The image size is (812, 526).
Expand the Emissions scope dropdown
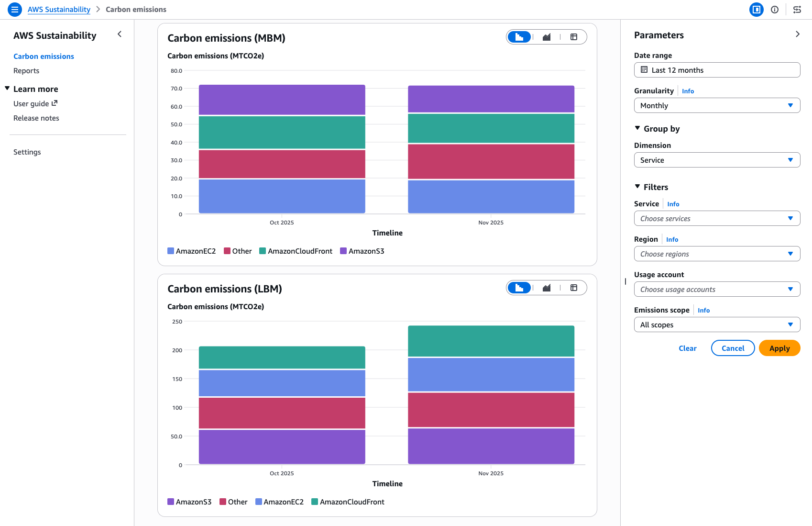tap(717, 325)
